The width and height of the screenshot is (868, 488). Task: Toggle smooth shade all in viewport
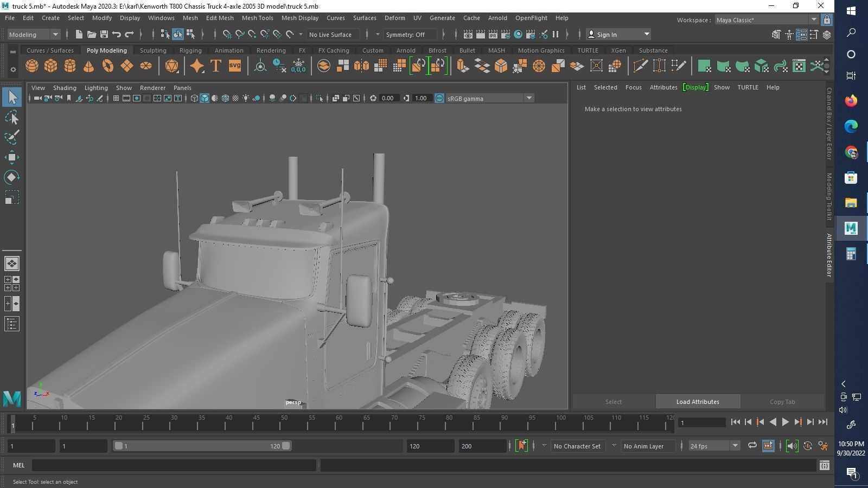205,98
